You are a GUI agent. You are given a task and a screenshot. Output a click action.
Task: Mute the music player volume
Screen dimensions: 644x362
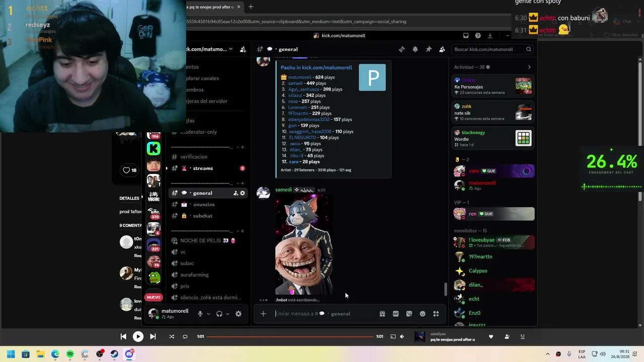(402, 337)
